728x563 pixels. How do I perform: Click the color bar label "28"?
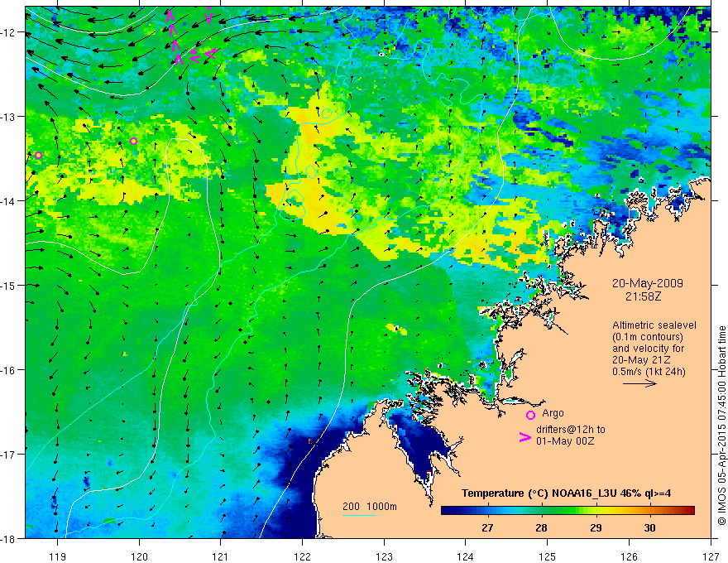click(x=541, y=527)
